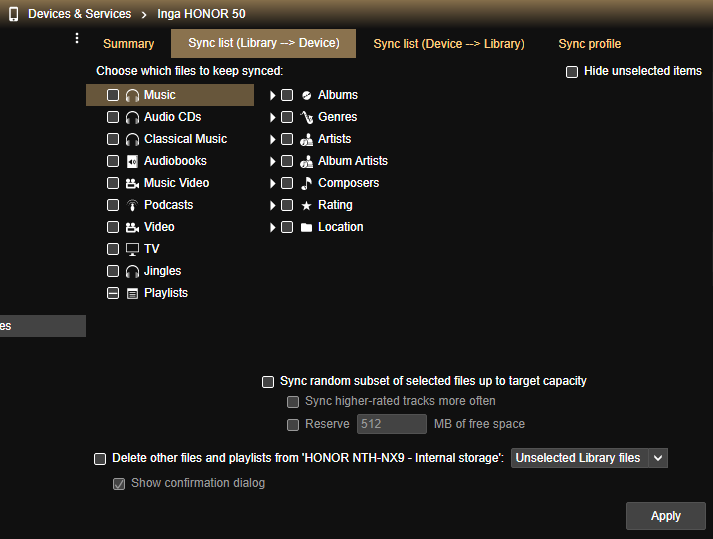Open the Unselected Library files dropdown
713x539 pixels.
pos(588,458)
